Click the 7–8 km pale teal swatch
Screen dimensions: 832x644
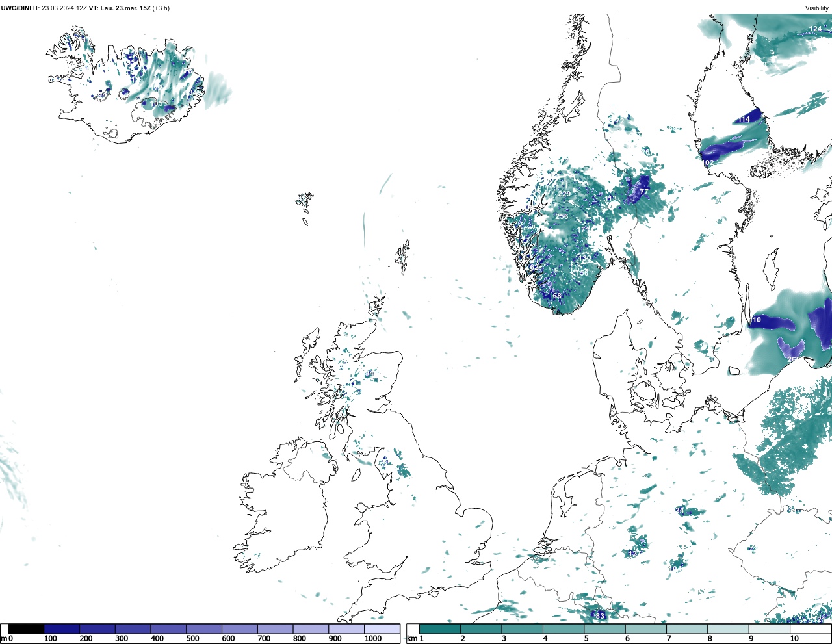click(x=687, y=628)
